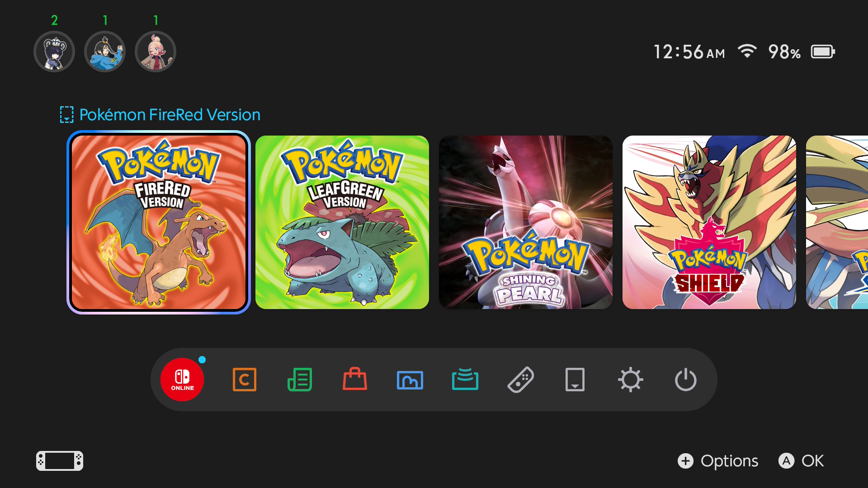Open the green News icon
Screen dimensions: 868x488
(300, 380)
